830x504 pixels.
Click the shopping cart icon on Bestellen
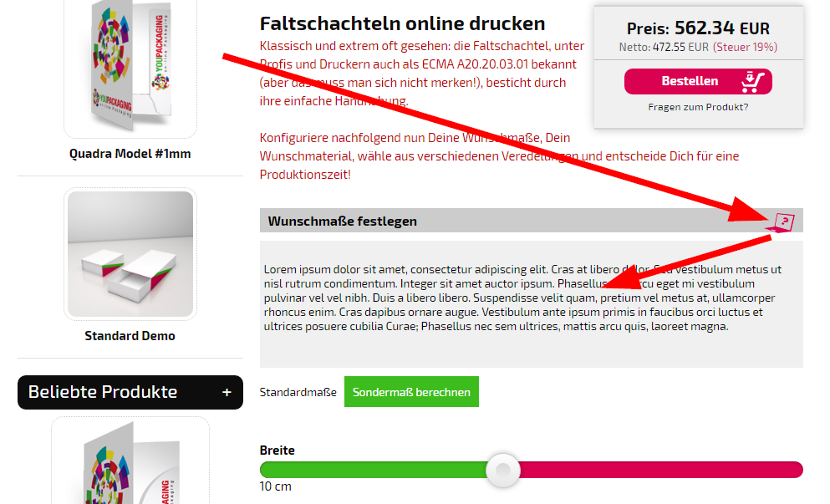point(753,82)
